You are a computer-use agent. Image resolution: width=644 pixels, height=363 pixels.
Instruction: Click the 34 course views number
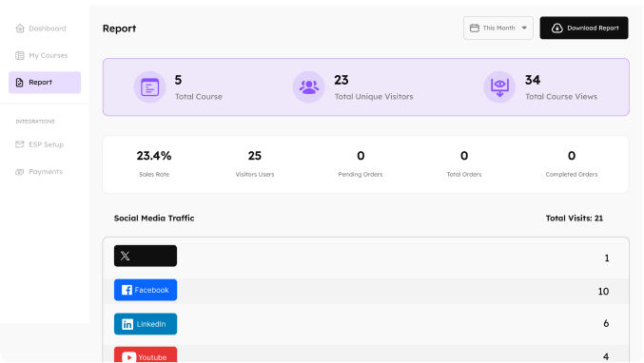533,80
